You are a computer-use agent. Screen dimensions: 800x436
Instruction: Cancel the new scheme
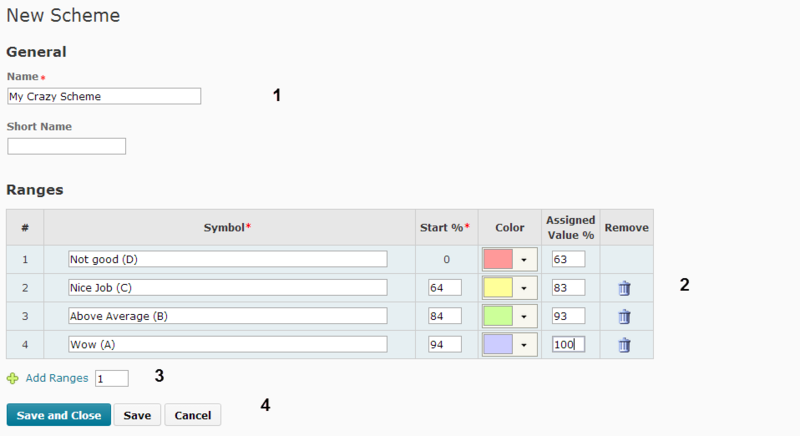pyautogui.click(x=192, y=415)
